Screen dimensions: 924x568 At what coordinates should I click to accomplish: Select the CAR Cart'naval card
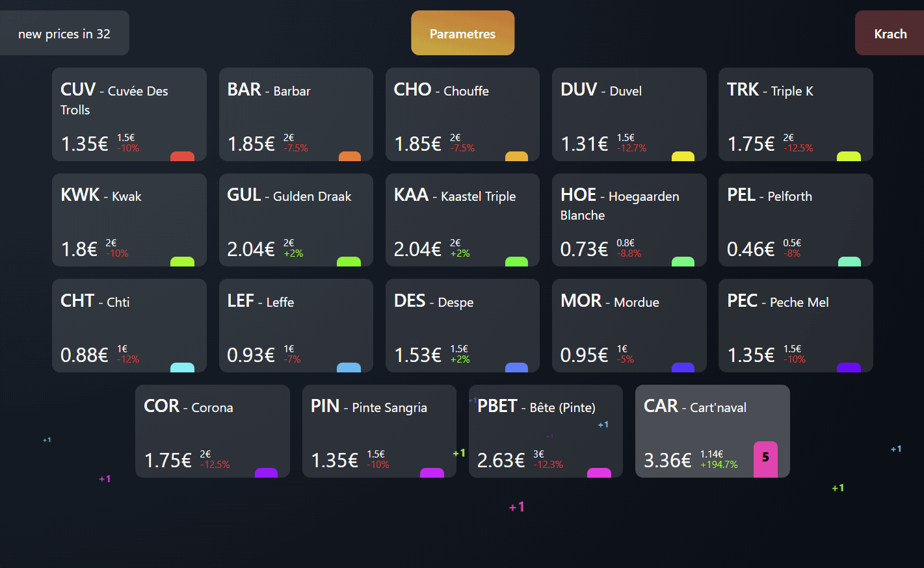(x=712, y=431)
